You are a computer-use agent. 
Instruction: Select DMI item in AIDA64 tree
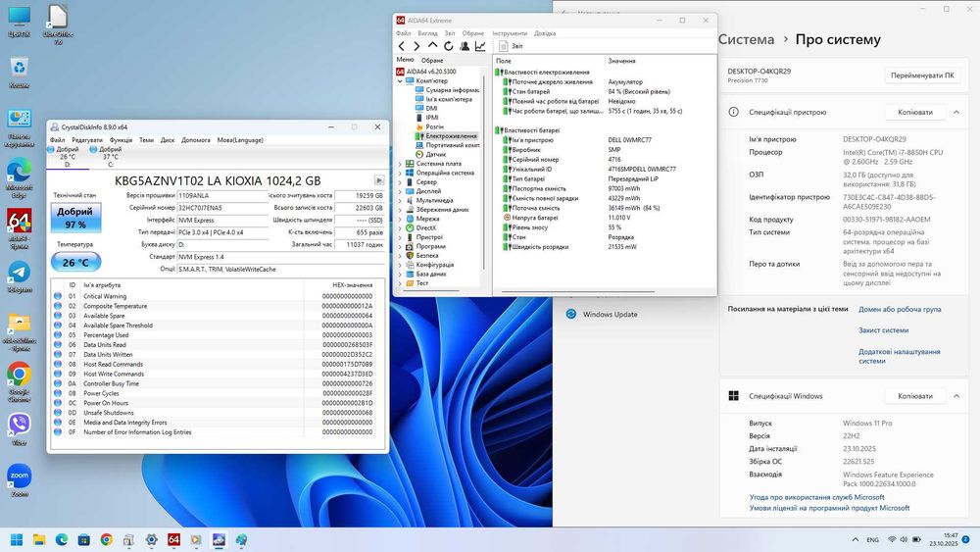pyautogui.click(x=426, y=108)
